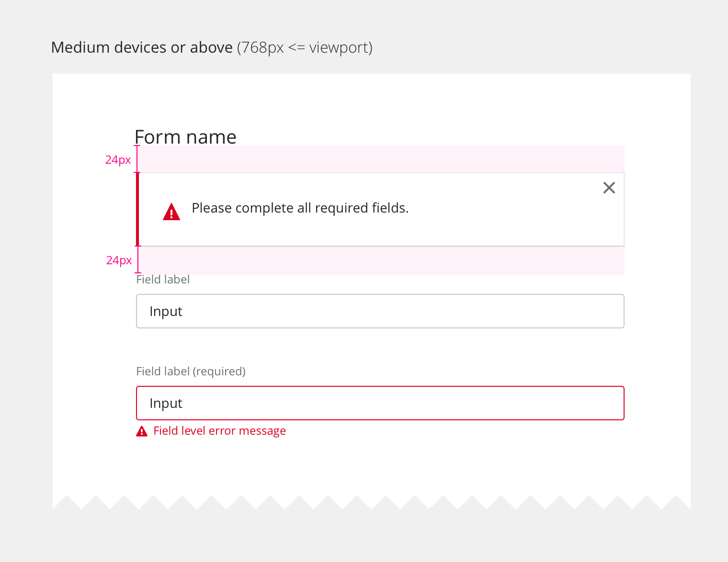Click the 'Field level error message' text

click(x=219, y=431)
